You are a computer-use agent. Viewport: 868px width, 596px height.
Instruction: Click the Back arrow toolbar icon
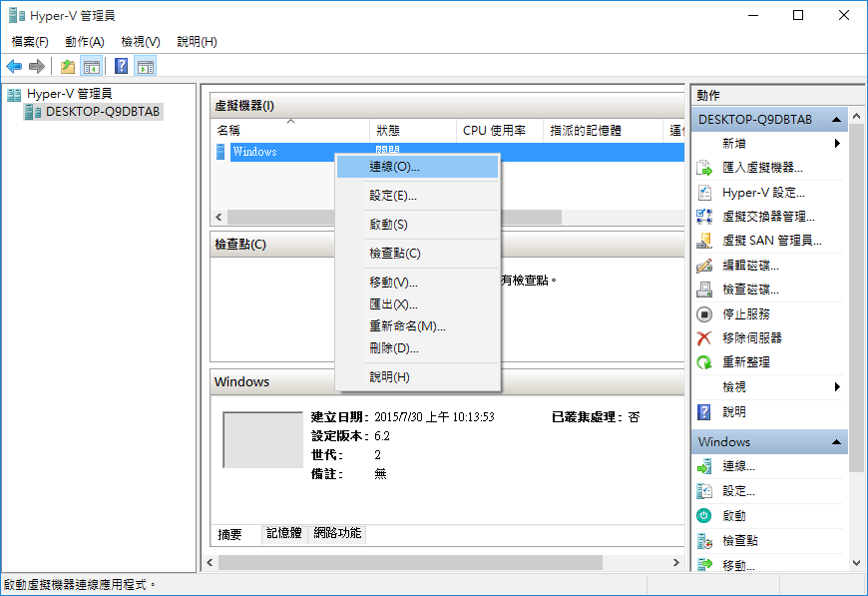click(14, 67)
